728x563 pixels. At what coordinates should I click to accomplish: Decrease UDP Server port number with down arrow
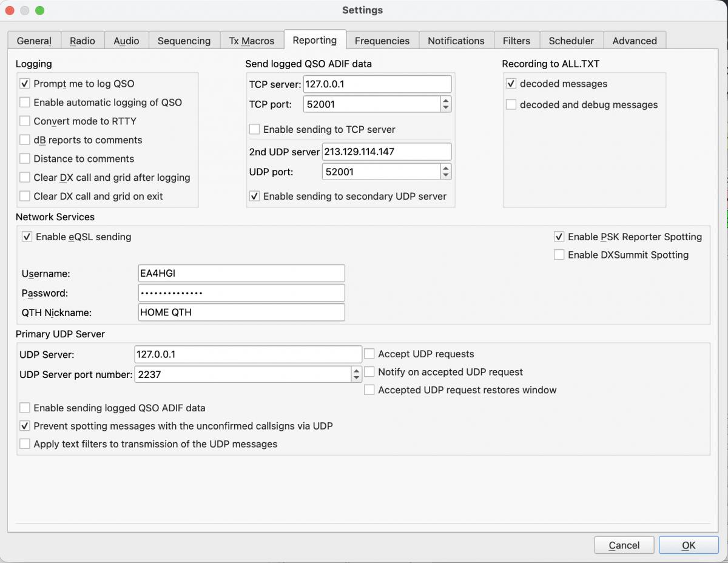coord(356,378)
